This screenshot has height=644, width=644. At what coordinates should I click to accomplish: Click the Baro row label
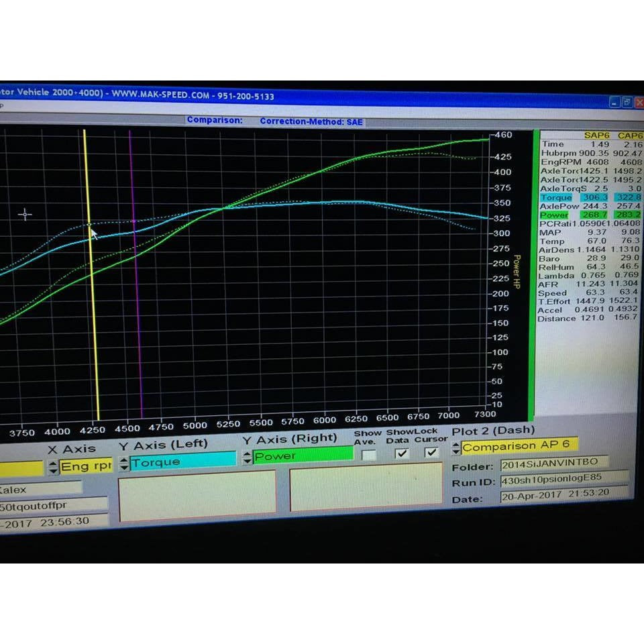pyautogui.click(x=549, y=259)
